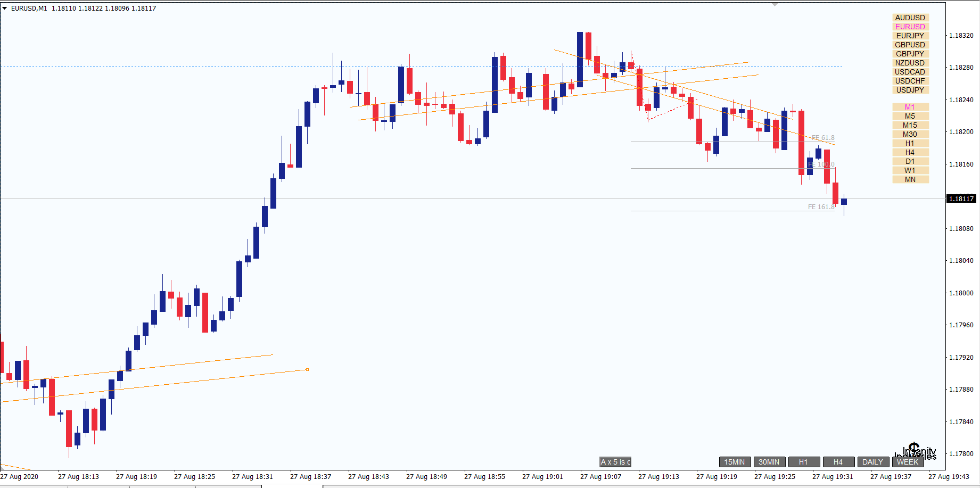The height and width of the screenshot is (488, 980).
Task: Switch to the NZDUSD pair
Action: 910,63
